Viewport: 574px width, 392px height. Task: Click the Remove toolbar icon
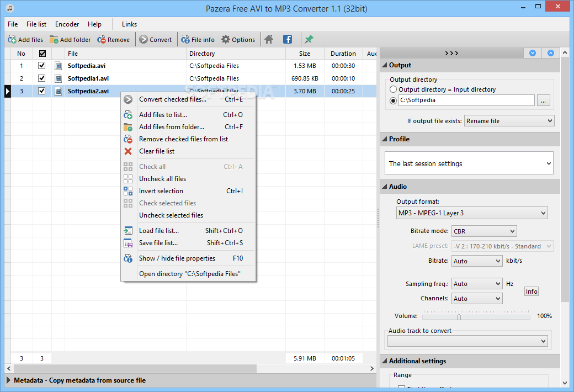tap(102, 40)
